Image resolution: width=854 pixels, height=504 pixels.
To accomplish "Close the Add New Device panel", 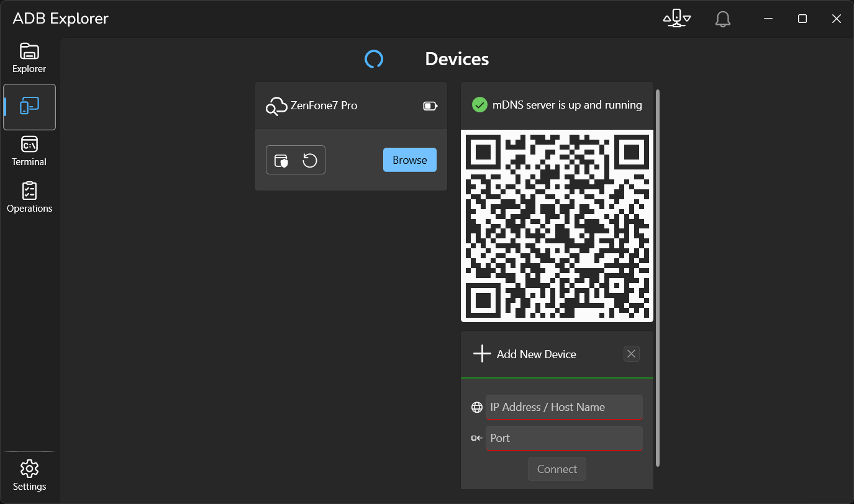I will (x=632, y=354).
